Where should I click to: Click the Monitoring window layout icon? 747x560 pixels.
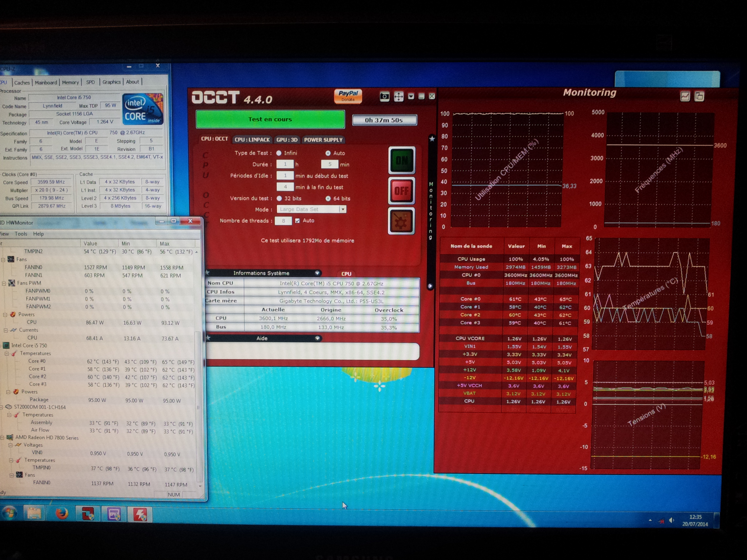coord(699,96)
